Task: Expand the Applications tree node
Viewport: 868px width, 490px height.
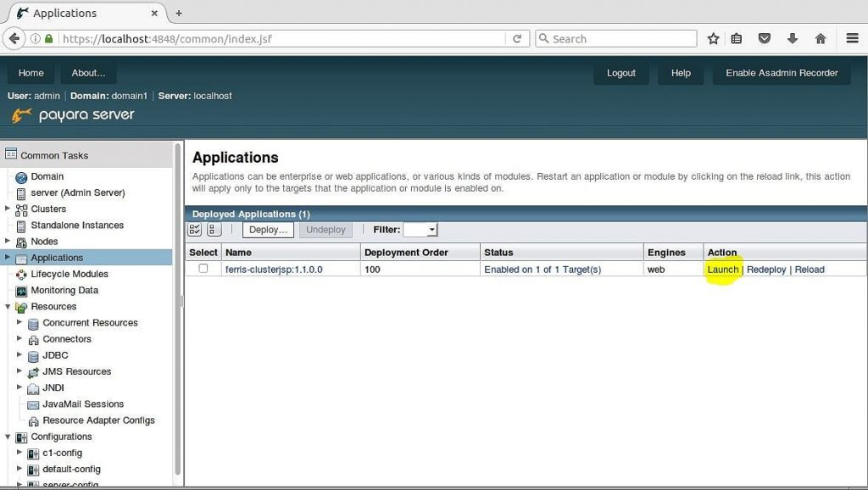Action: 7,256
